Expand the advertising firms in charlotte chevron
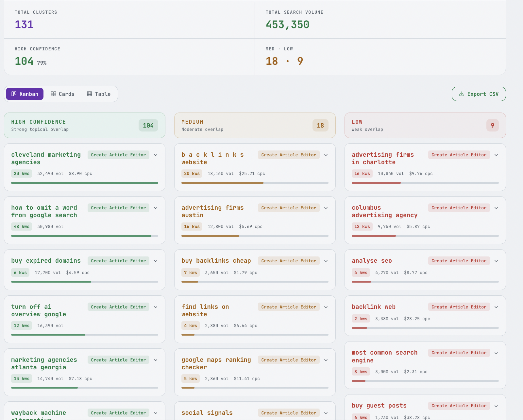The width and height of the screenshot is (523, 420). [496, 155]
